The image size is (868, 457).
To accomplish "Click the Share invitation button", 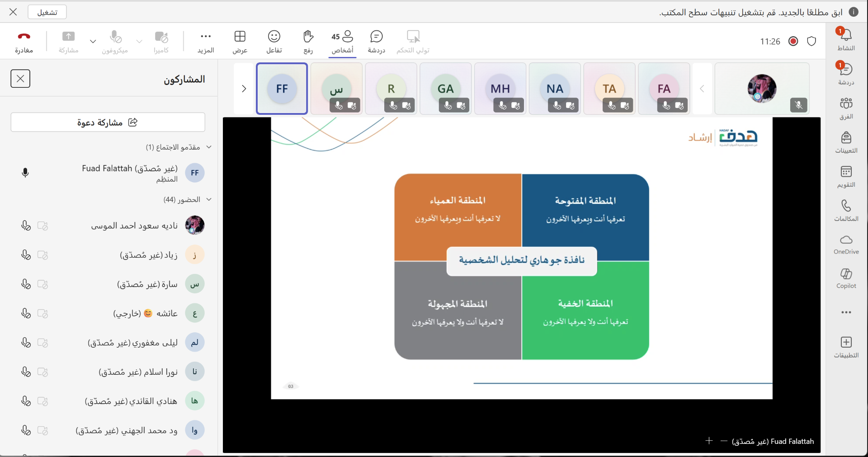I will (108, 122).
